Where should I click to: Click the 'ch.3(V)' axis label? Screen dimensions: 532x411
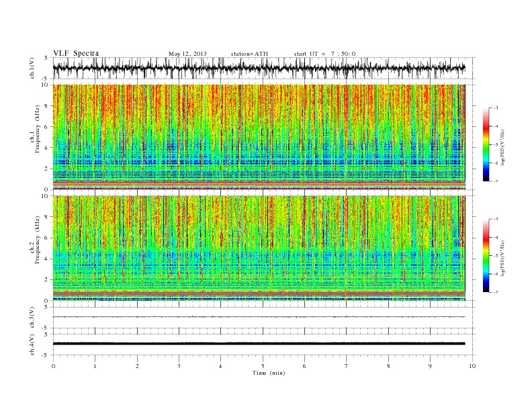click(x=32, y=318)
